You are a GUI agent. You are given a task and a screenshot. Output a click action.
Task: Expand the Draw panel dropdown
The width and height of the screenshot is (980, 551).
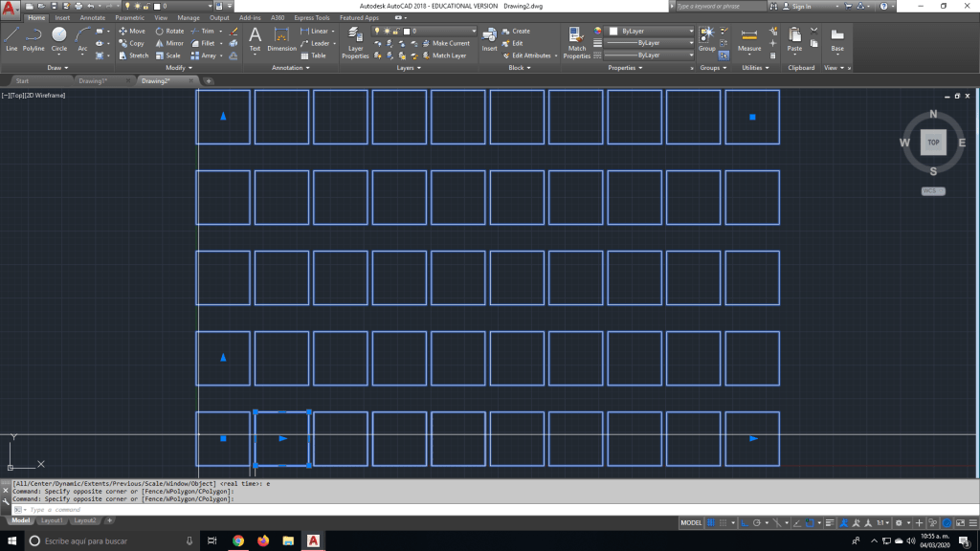pyautogui.click(x=58, y=68)
